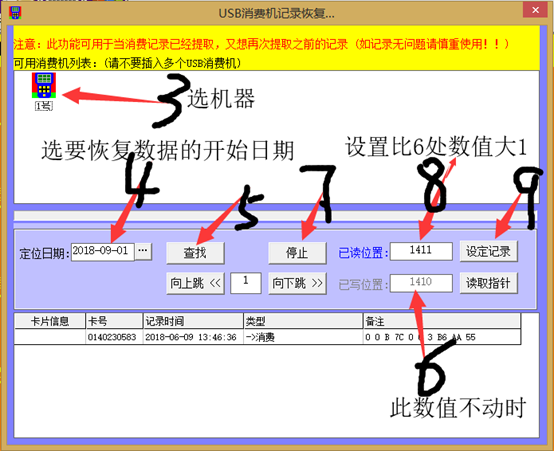This screenshot has height=451, width=554.
Task: Click the jump step count field
Action: point(246,283)
